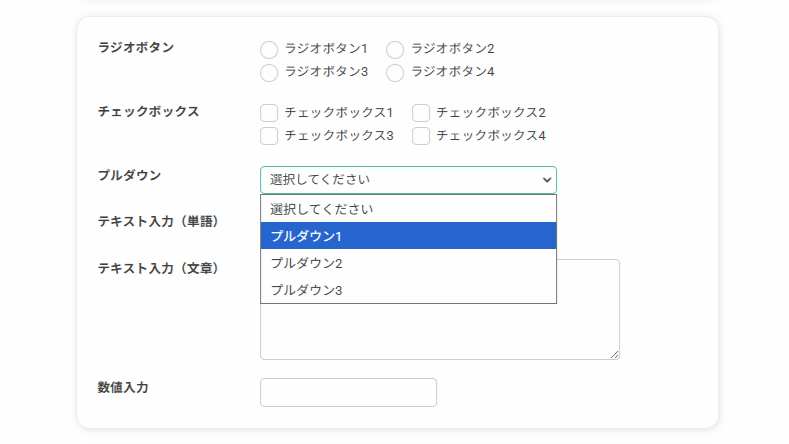Screen dimensions: 789x444
Task: Choose プルダウン1 from the dropdown list
Action: 408,236
